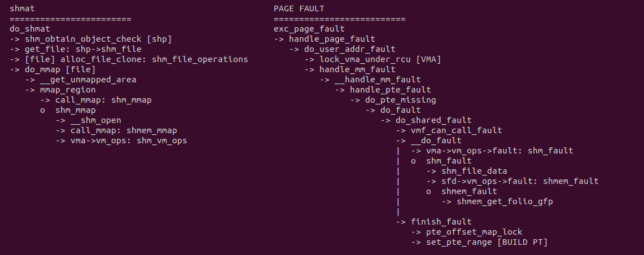Click the do_mmap [file] entry
The width and height of the screenshot is (644, 255).
(60, 69)
